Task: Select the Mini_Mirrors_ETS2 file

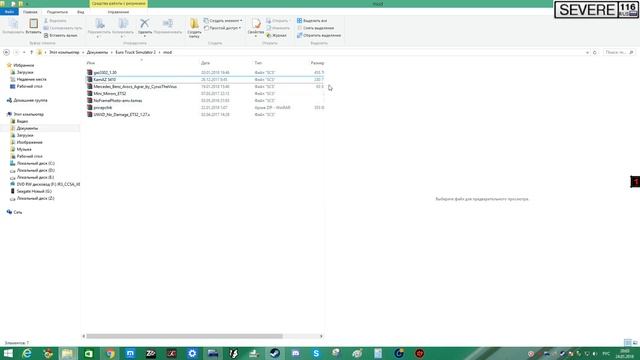Action: click(x=205, y=93)
